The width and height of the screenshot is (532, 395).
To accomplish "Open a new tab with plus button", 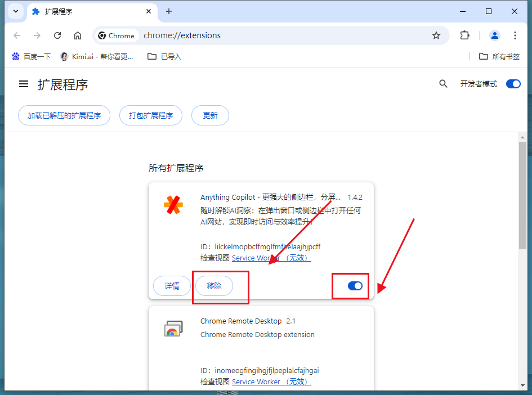I will click(169, 11).
